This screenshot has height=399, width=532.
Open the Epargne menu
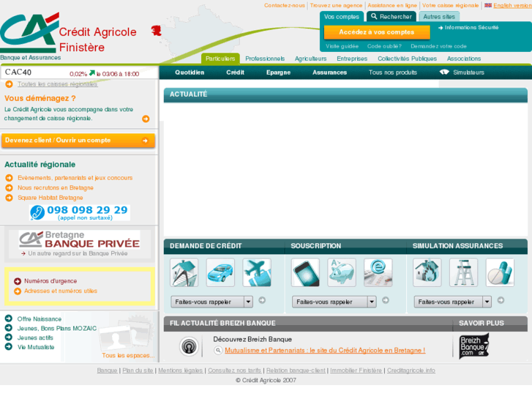[278, 72]
